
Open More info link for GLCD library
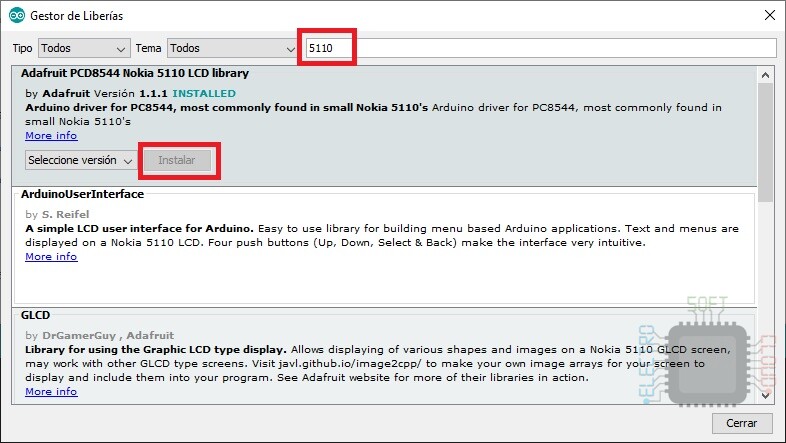(x=51, y=391)
